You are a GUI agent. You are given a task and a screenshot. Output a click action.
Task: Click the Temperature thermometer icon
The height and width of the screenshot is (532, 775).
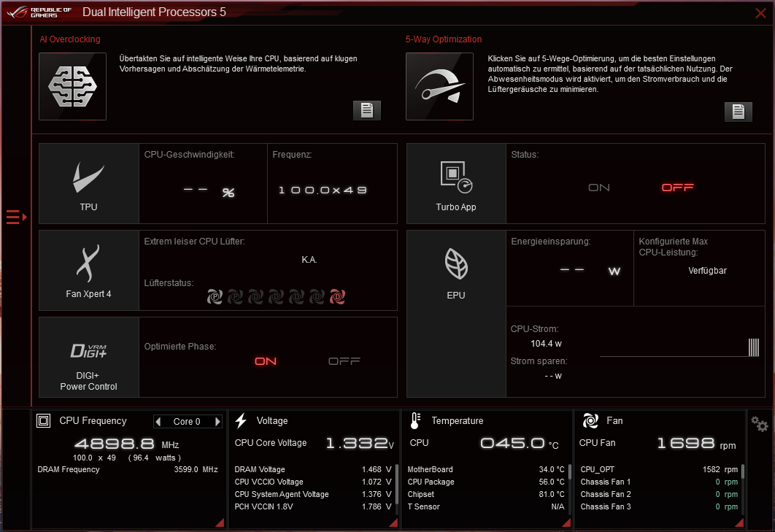[x=415, y=421]
